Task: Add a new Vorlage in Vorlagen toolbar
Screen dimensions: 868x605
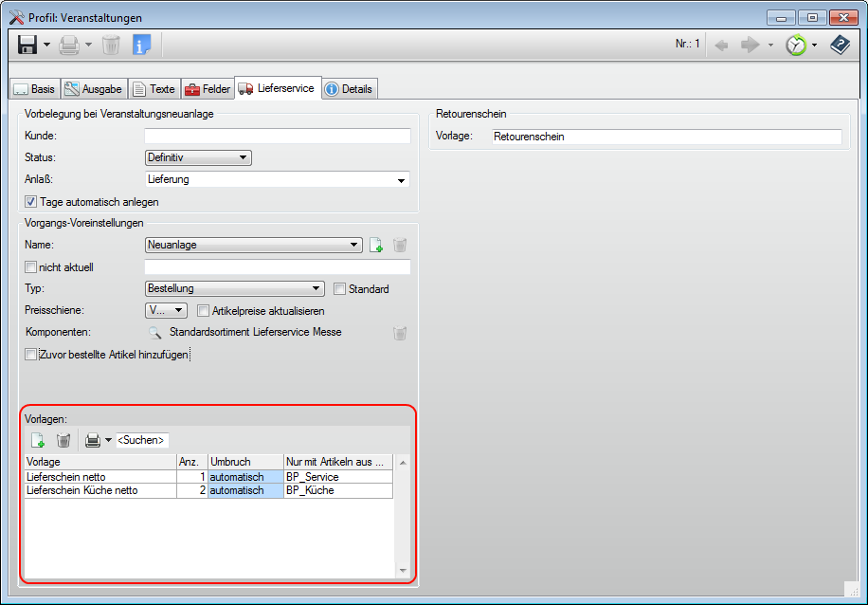Action: [38, 440]
